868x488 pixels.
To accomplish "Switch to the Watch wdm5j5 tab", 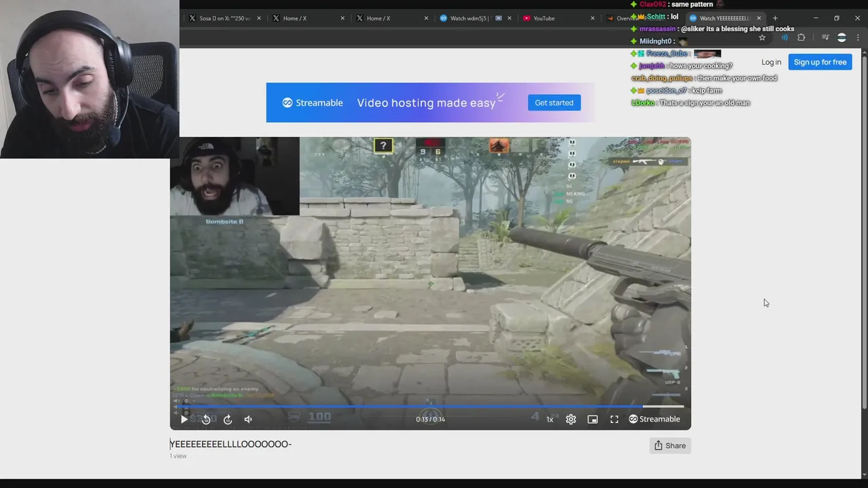I will [x=475, y=18].
